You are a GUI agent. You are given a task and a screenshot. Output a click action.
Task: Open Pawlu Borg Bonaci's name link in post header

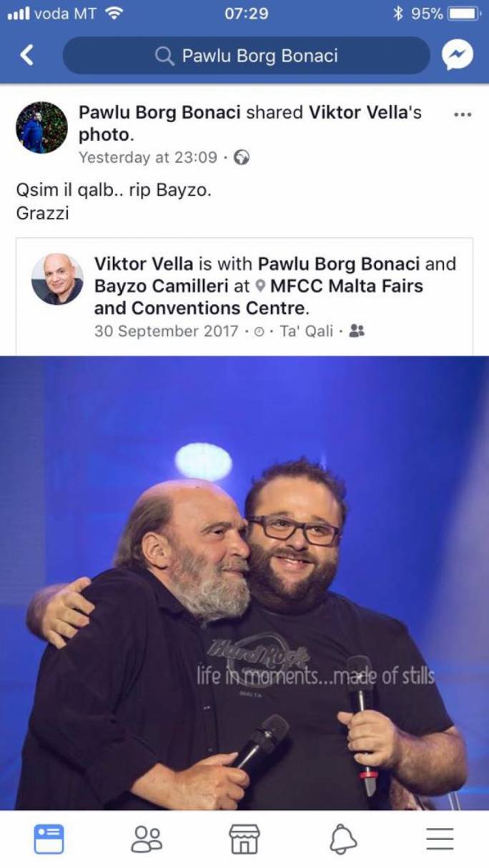click(159, 112)
